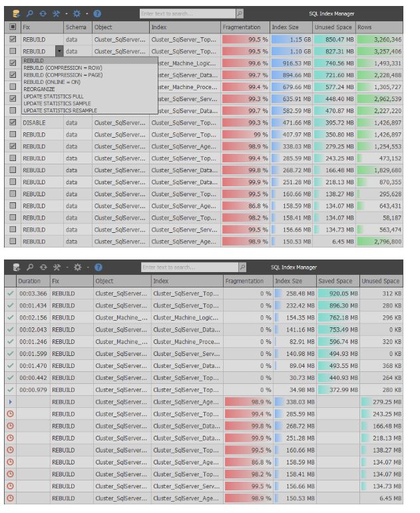
Task: Click the 920.05 MB saved space bar
Action: coord(338,293)
